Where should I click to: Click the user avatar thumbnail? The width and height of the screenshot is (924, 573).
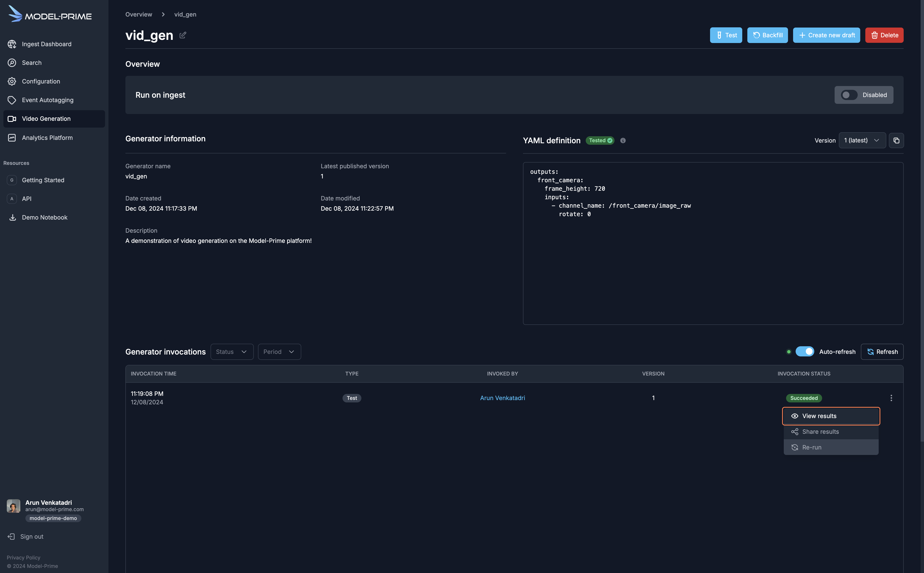pyautogui.click(x=13, y=506)
